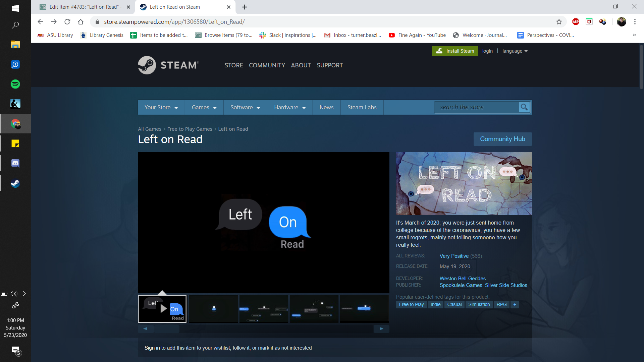Click the Steam logo in header
The image size is (644, 362).
pos(168,65)
